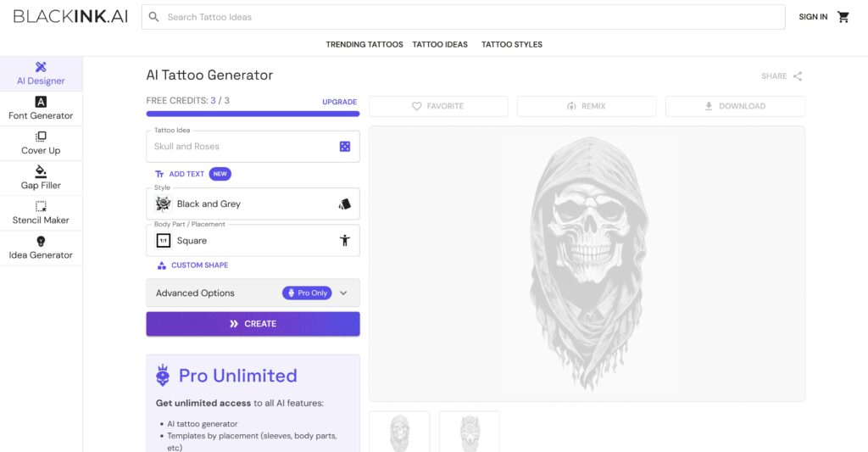Open the Black and Grey style dropdown

(x=253, y=204)
